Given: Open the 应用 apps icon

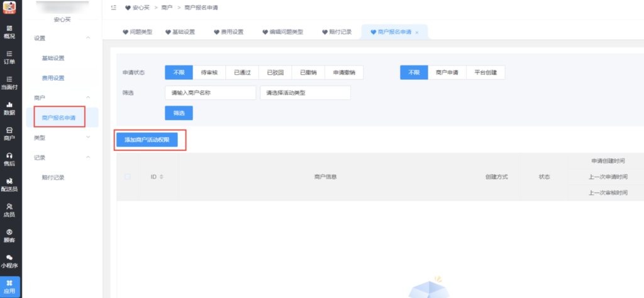Looking at the screenshot, I should (x=9, y=287).
